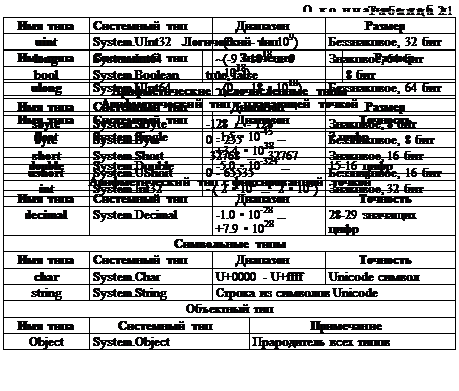This screenshot has height=391, width=459.
Task: Click the "Прародитель всех типов" note cell
Action: (352, 342)
